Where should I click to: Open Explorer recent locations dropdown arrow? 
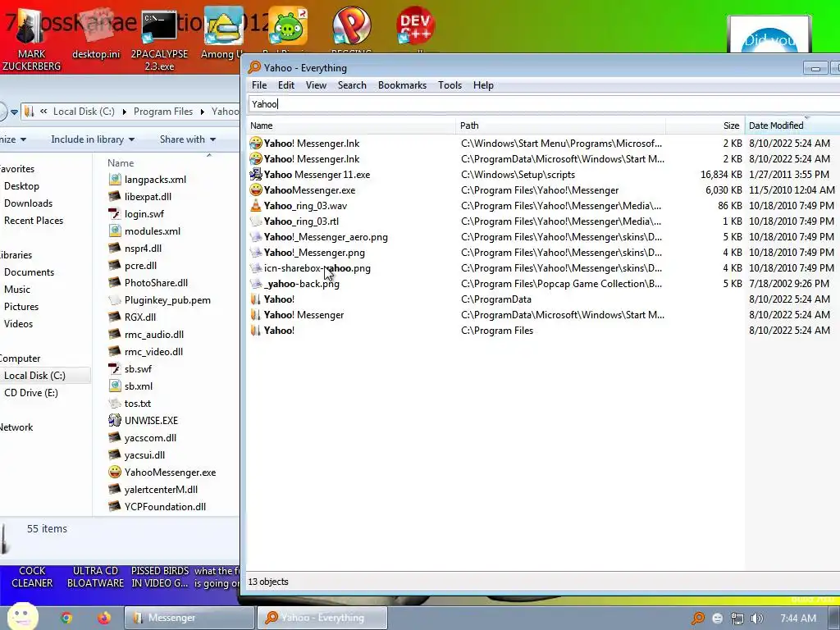pyautogui.click(x=14, y=112)
